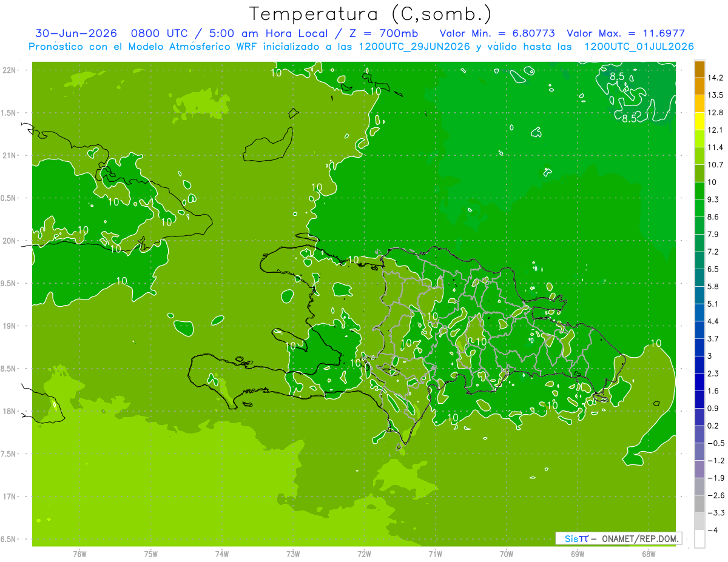Click the 4.4 colorbar label
Viewport: 728px width, 562px height.
click(x=713, y=321)
